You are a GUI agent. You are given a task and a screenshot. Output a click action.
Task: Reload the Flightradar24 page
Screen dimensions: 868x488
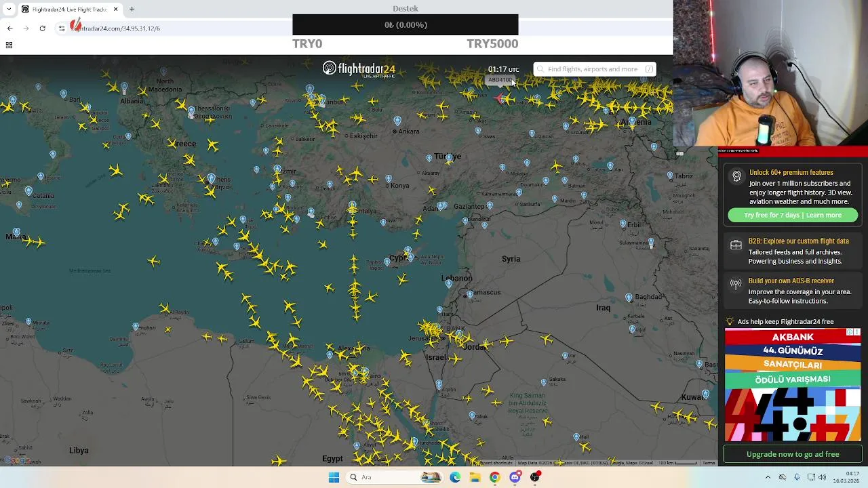[42, 28]
